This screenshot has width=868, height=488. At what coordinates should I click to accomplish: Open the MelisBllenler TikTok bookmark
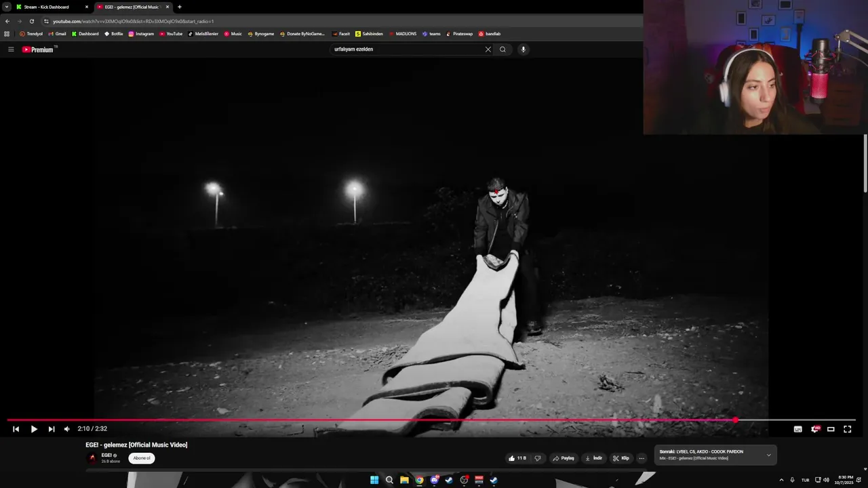(x=203, y=34)
